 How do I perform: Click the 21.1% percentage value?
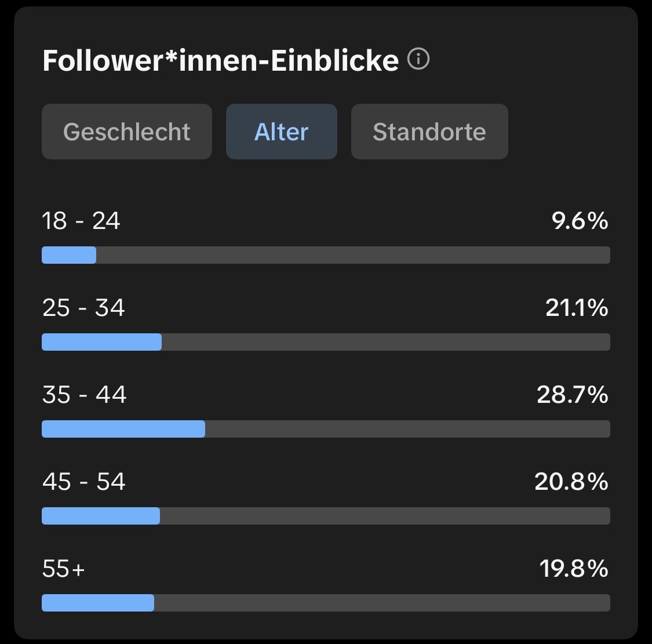pyautogui.click(x=577, y=308)
